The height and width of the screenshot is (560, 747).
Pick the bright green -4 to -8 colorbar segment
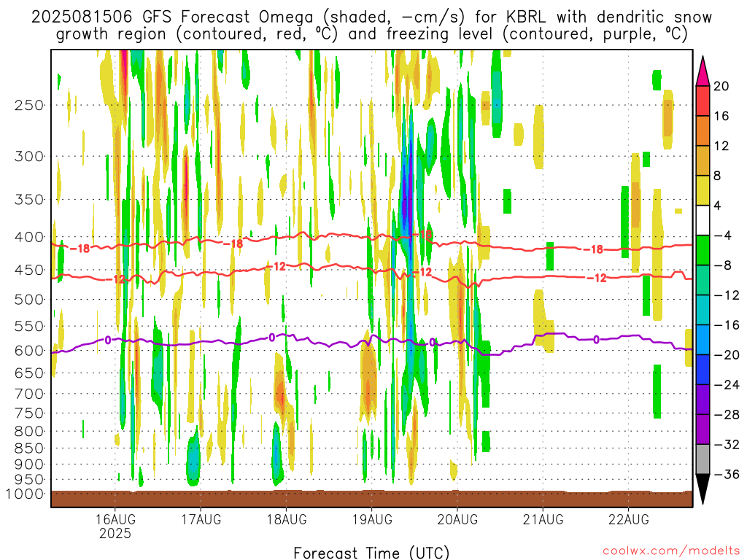(x=703, y=251)
